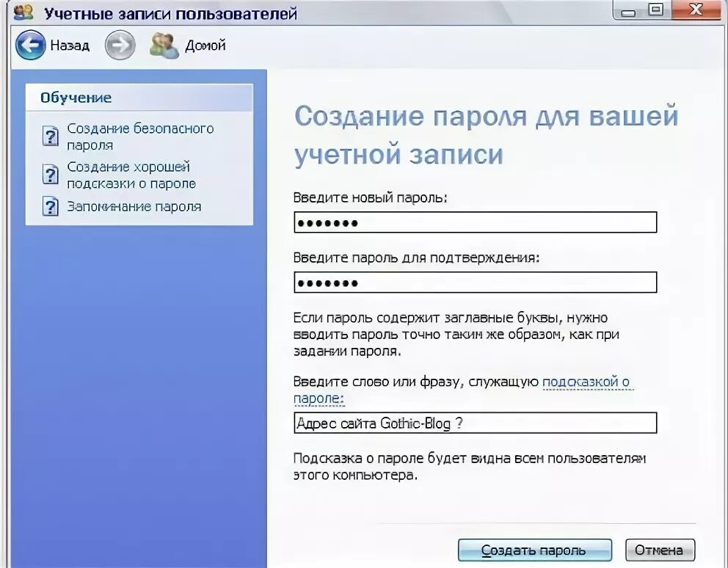The image size is (728, 568).
Task: Click help icon beside "Создание хорошей подсказки"
Action: click(50, 174)
